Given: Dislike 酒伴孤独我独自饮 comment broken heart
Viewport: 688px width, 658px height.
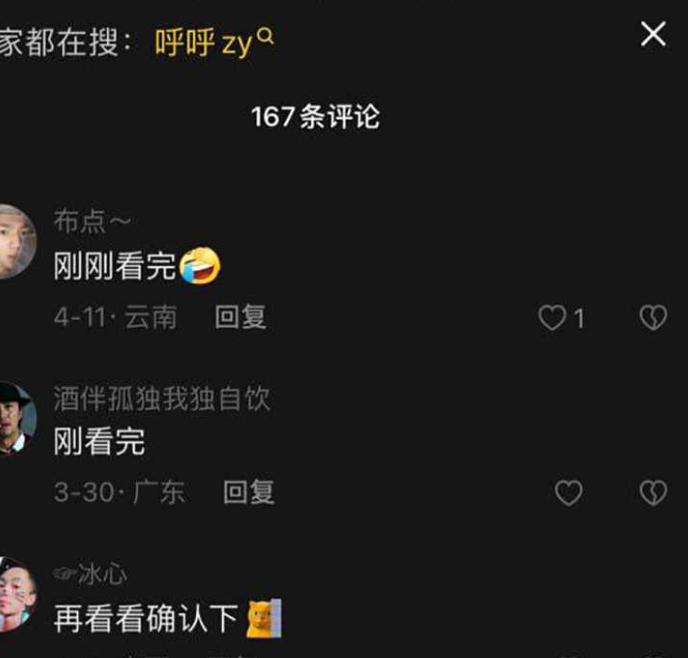Looking at the screenshot, I should tap(653, 493).
